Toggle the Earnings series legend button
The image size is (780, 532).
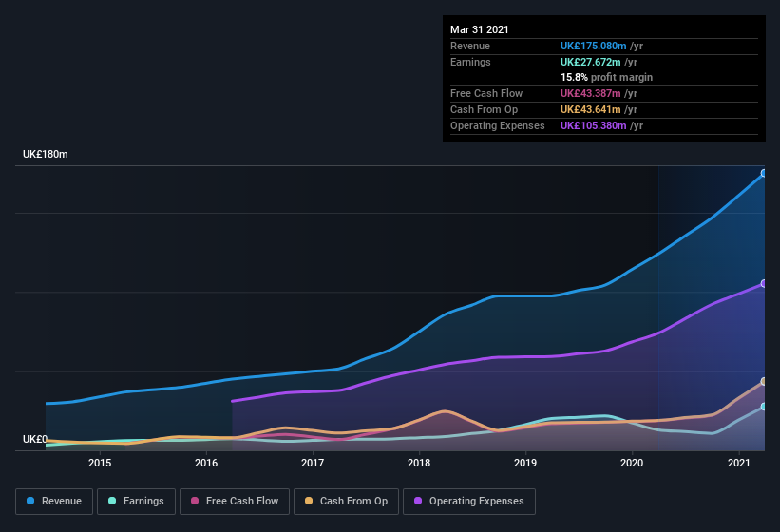coord(136,501)
